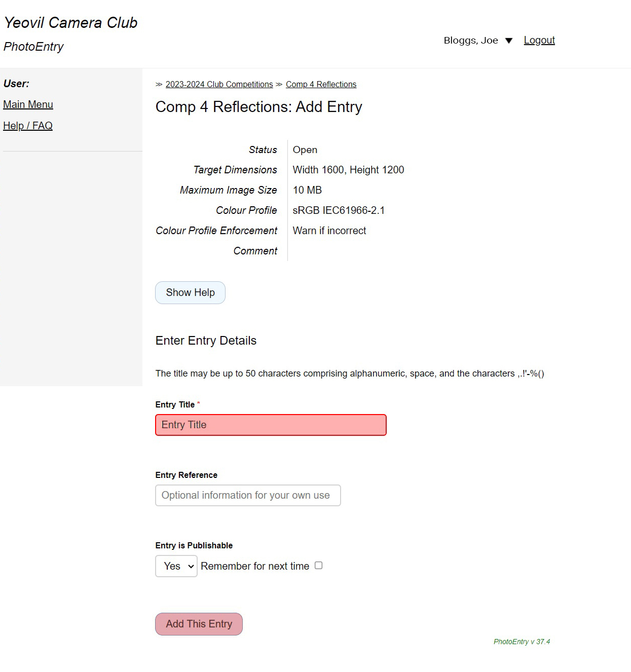631x672 pixels.
Task: Focus the red Entry Title field
Action: pyautogui.click(x=271, y=425)
